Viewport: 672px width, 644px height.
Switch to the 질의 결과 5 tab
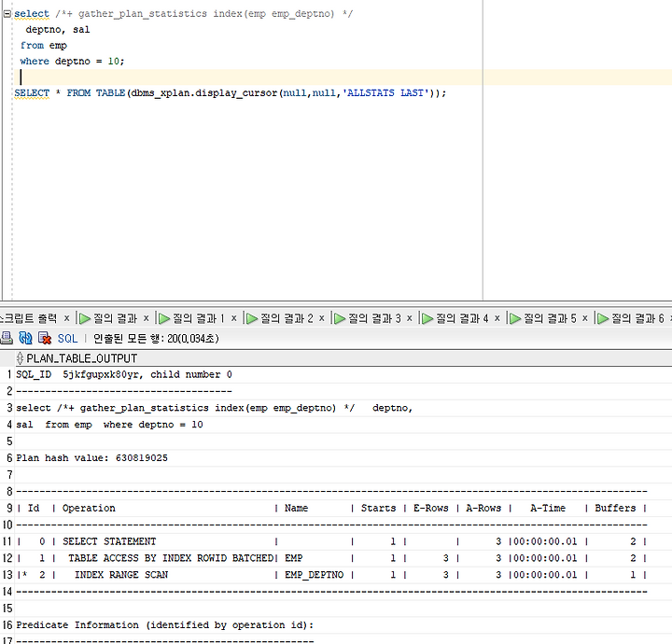pos(550,318)
